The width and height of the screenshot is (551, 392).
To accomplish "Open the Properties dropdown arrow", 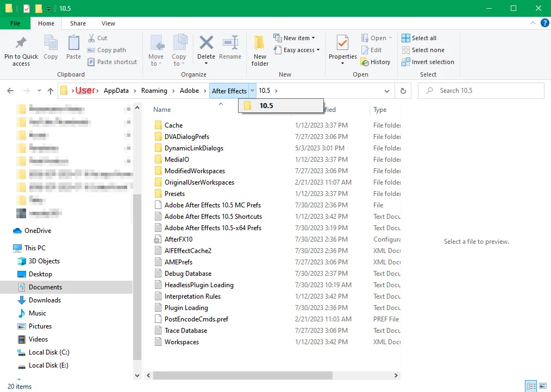I will point(342,64).
